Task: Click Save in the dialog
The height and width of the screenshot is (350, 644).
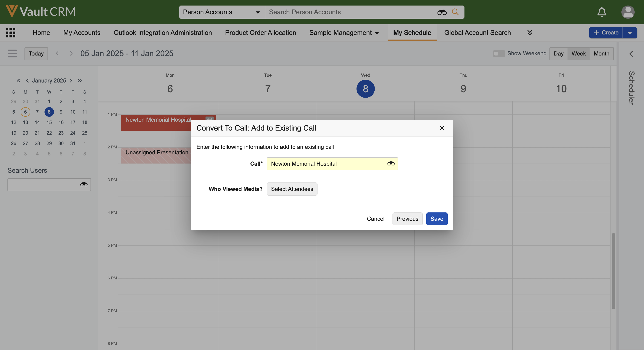Action: [437, 219]
